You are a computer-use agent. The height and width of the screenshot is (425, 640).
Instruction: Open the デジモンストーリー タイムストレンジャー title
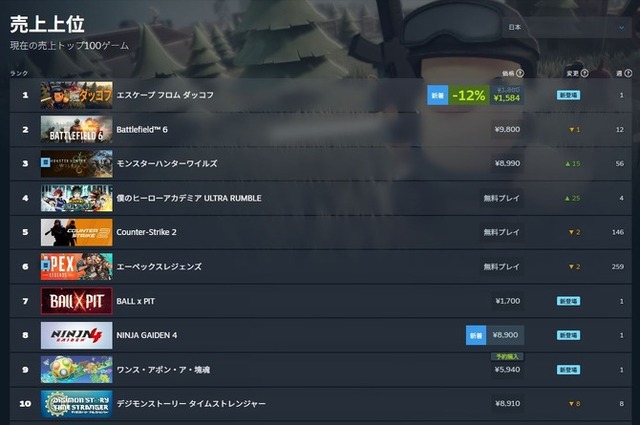coord(191,404)
